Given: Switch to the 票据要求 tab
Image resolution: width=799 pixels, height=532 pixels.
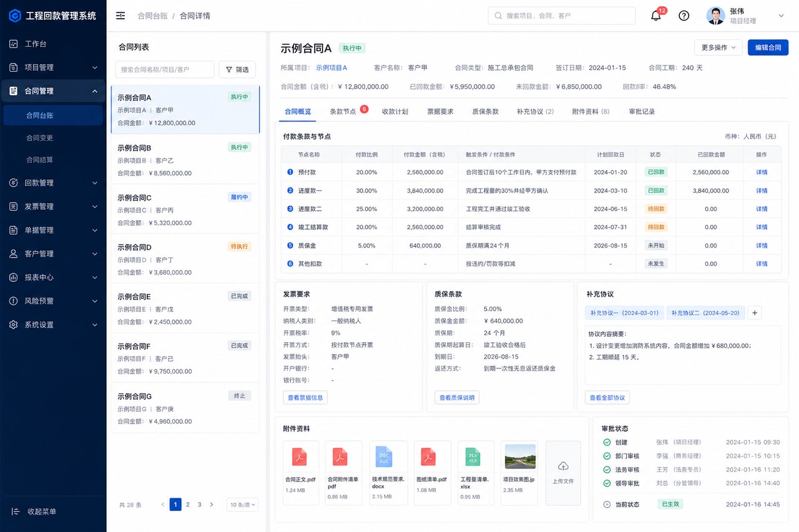Looking at the screenshot, I should 440,112.
